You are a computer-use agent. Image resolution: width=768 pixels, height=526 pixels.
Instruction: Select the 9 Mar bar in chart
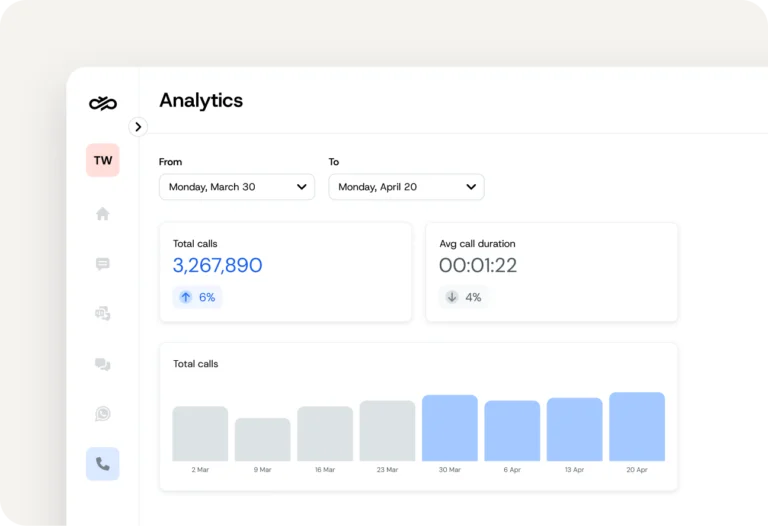[x=263, y=439]
